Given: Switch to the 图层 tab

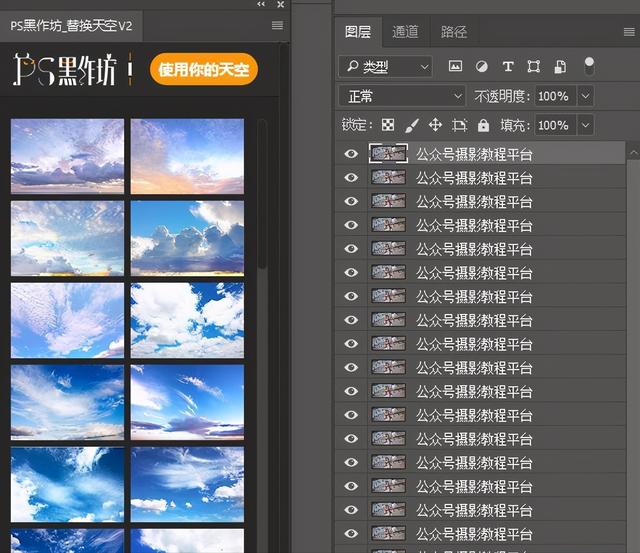Looking at the screenshot, I should click(x=358, y=32).
